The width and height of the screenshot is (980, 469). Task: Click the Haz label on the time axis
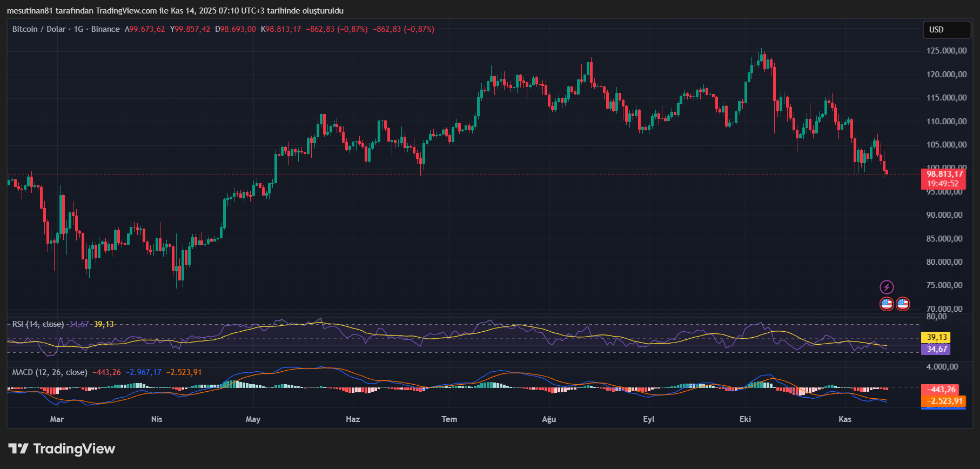[x=353, y=419]
